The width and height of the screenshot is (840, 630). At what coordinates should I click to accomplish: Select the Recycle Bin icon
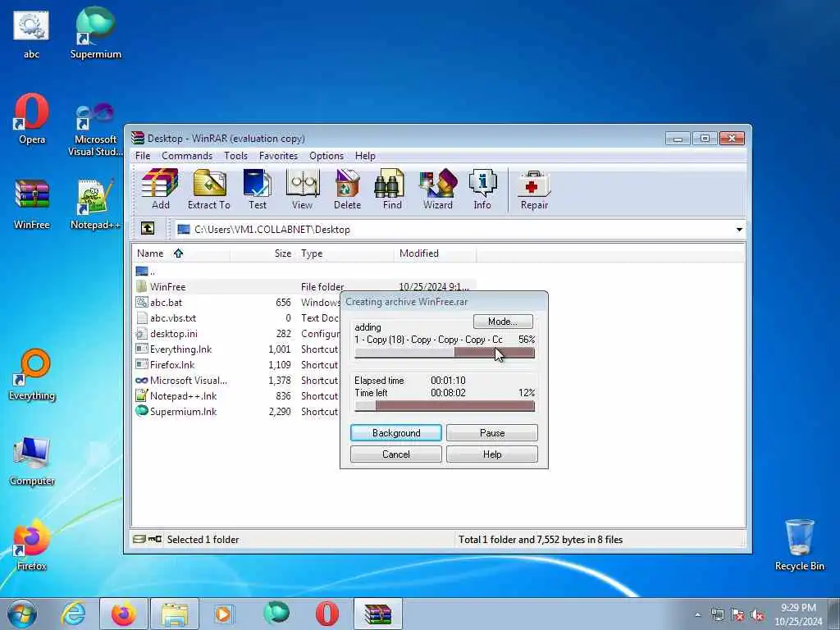coord(799,546)
